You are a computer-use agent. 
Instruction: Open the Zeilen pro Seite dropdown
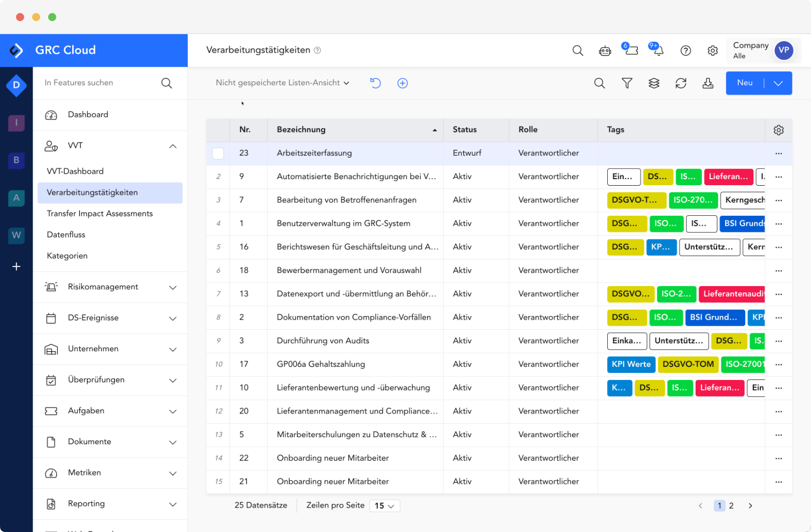384,505
